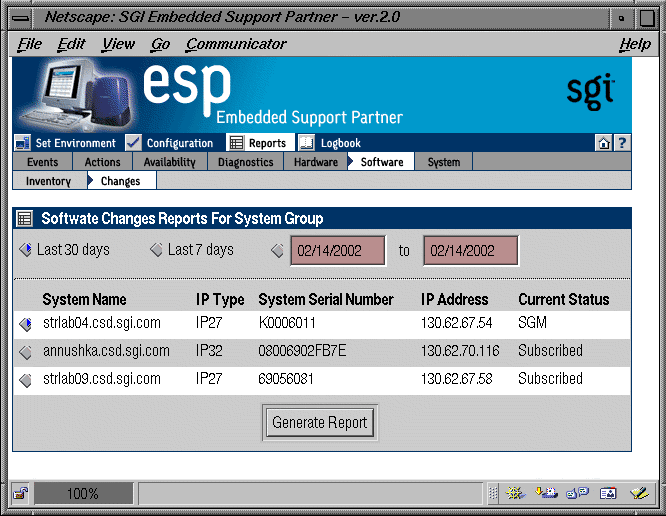Go to ESP home via house icon
Viewport: 666px width, 516px height.
click(x=604, y=143)
